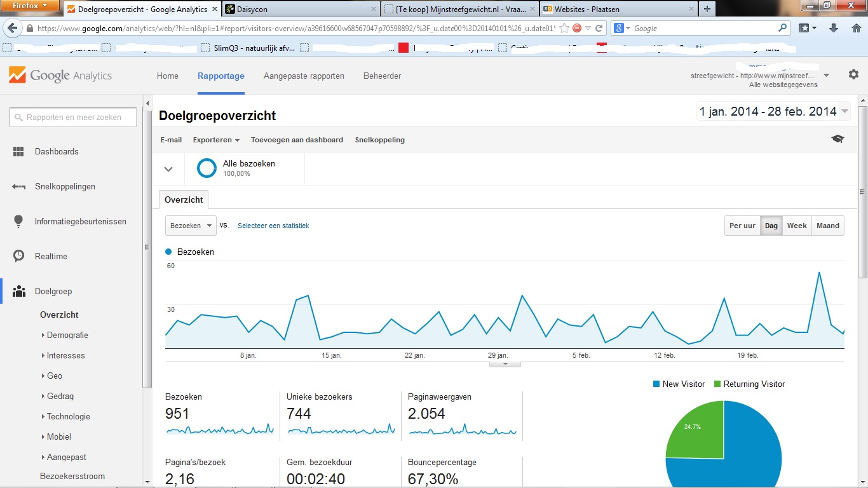Open the Bezoeken metric dropdown

[191, 226]
